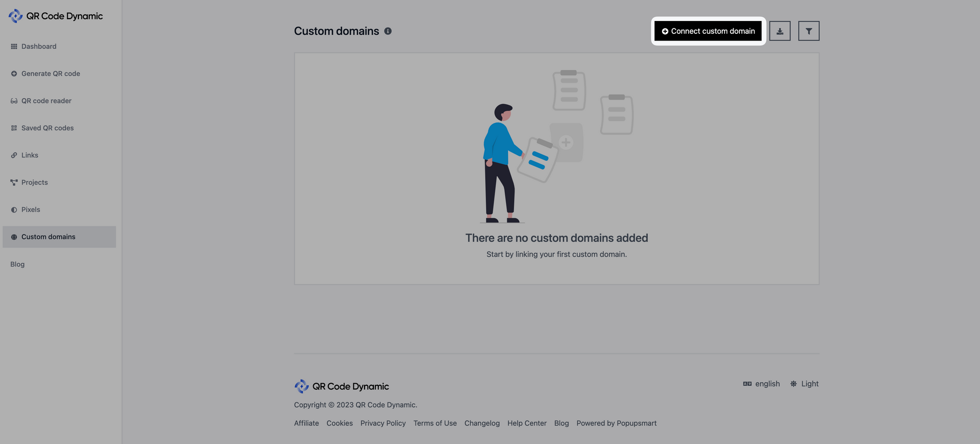Viewport: 980px width, 444px height.
Task: Open the Changelog footer link
Action: point(482,423)
